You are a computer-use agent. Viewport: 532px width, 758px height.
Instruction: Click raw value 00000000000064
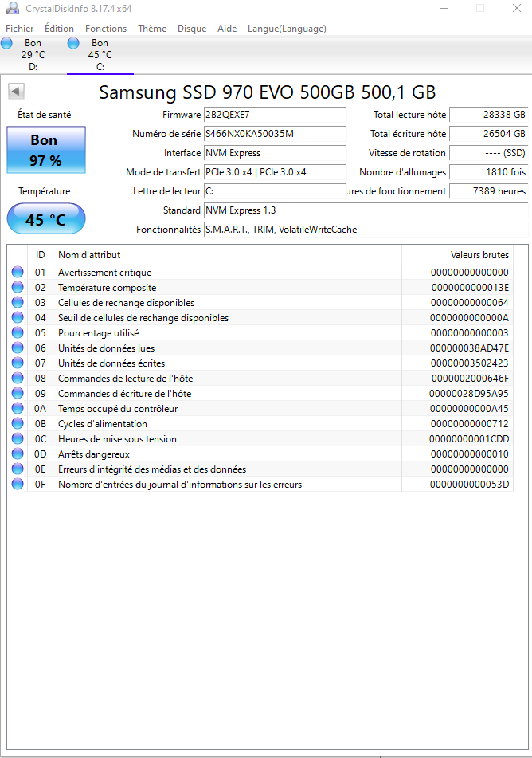(x=470, y=303)
